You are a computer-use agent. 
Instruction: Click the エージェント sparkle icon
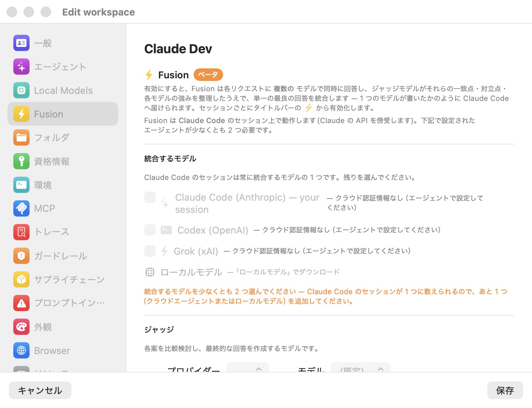tap(21, 67)
